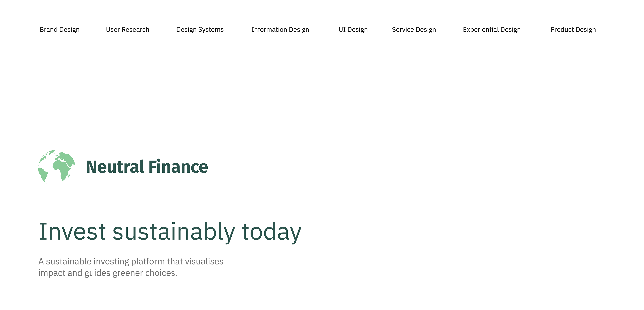Open the Experiential Design link
This screenshot has height=310, width=644.
click(492, 30)
